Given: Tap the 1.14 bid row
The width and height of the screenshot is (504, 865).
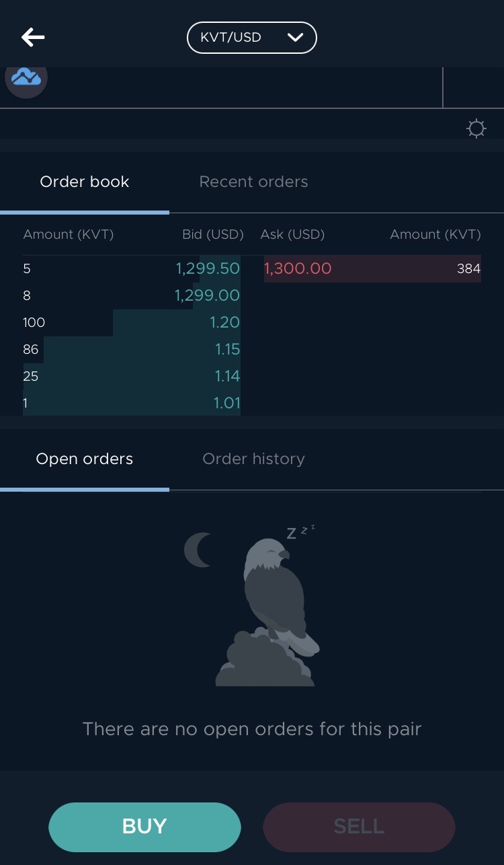Looking at the screenshot, I should click(x=132, y=376).
